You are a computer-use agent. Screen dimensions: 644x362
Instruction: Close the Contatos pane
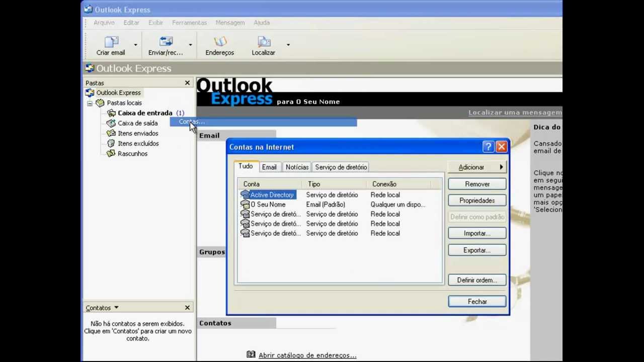pyautogui.click(x=187, y=308)
